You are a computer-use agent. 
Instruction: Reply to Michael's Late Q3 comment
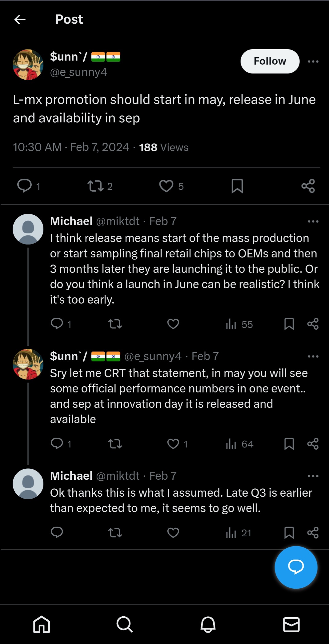[57, 532]
